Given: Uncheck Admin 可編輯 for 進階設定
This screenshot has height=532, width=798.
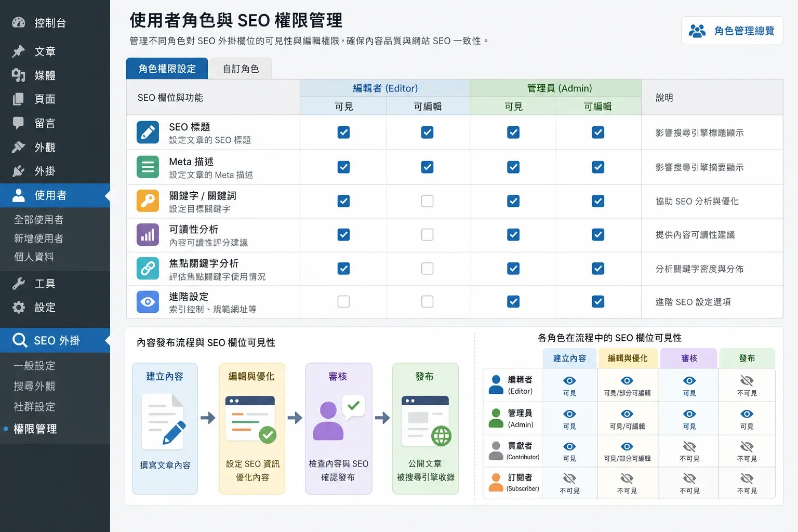Looking at the screenshot, I should 598,302.
